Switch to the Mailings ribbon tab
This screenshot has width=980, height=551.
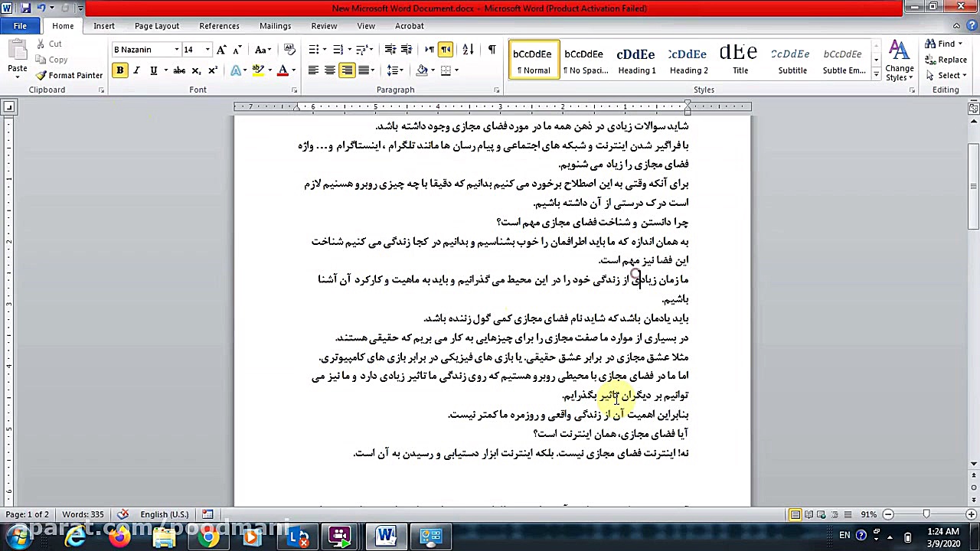(276, 25)
